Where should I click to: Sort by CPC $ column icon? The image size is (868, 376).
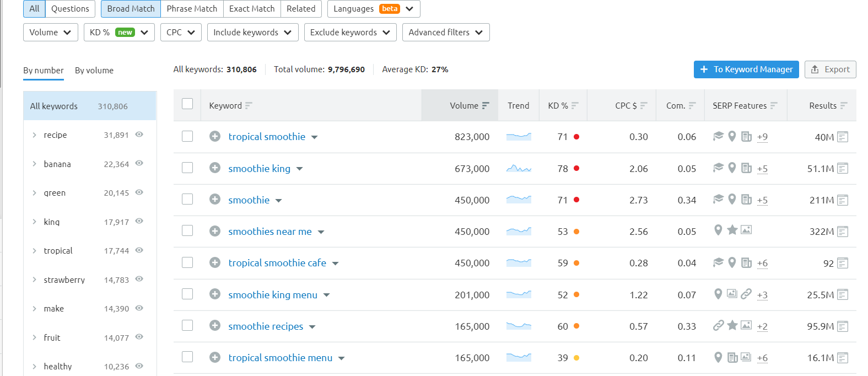coord(644,105)
